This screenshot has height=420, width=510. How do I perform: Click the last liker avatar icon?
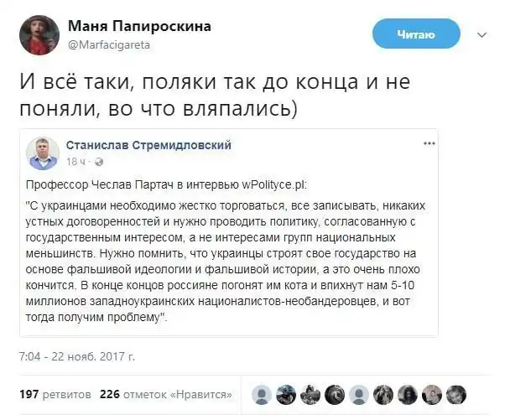pyautogui.click(x=455, y=394)
